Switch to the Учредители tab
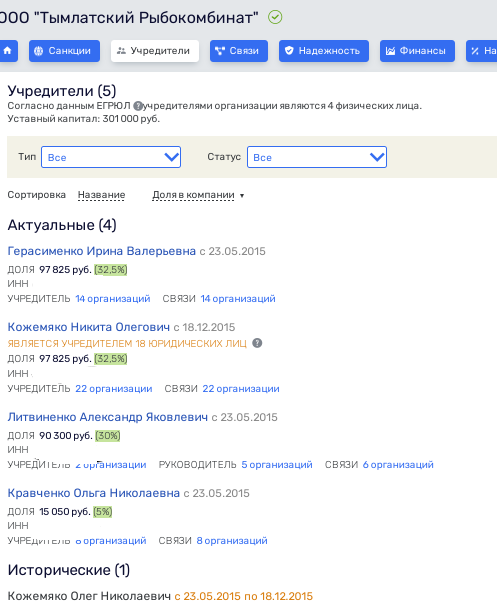Viewport: 497px width, 607px height. pos(155,51)
